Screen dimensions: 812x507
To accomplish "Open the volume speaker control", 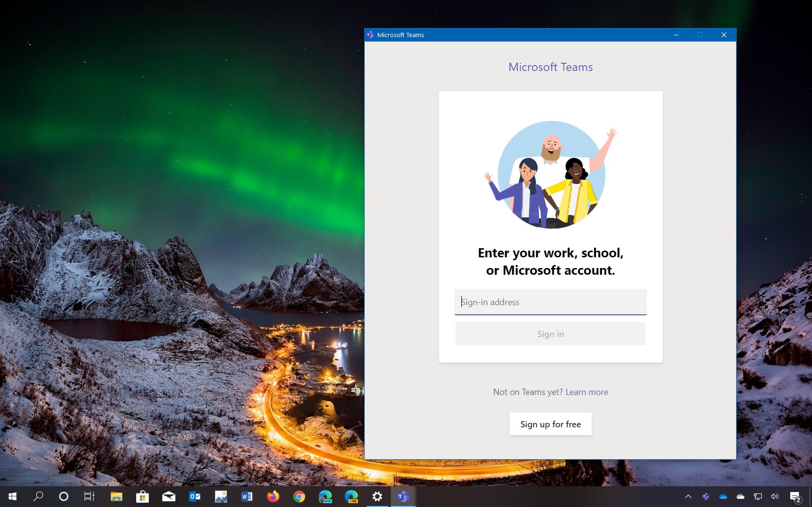I will (775, 496).
